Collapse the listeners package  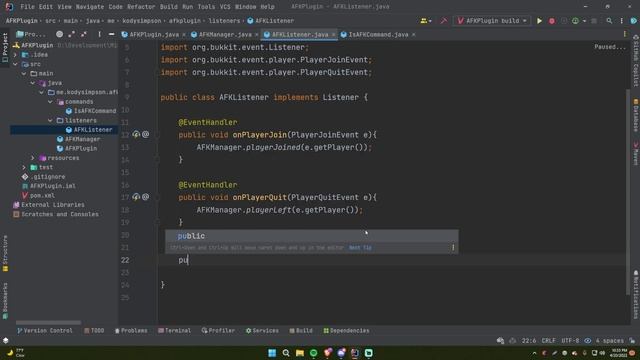pos(50,120)
